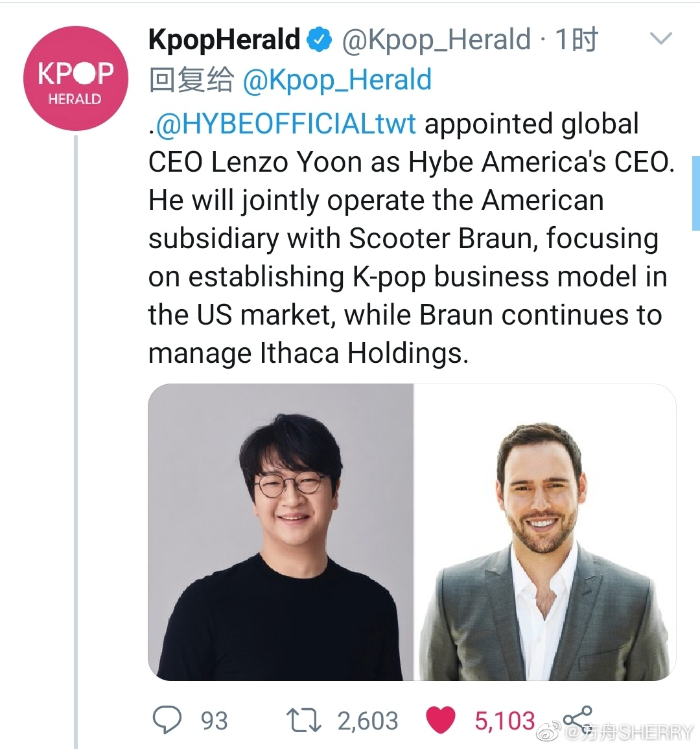View the photo of man in gray blazer
Screen dimensions: 700x749
point(544,532)
